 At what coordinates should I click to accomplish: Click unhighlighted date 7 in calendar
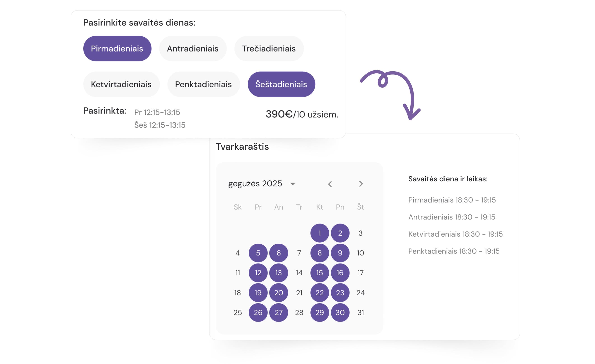(x=299, y=253)
